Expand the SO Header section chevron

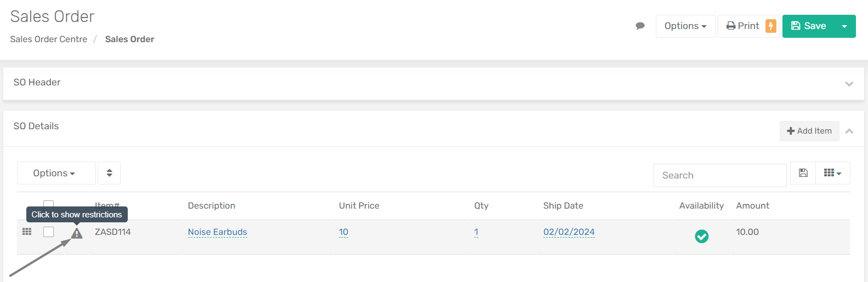point(849,84)
